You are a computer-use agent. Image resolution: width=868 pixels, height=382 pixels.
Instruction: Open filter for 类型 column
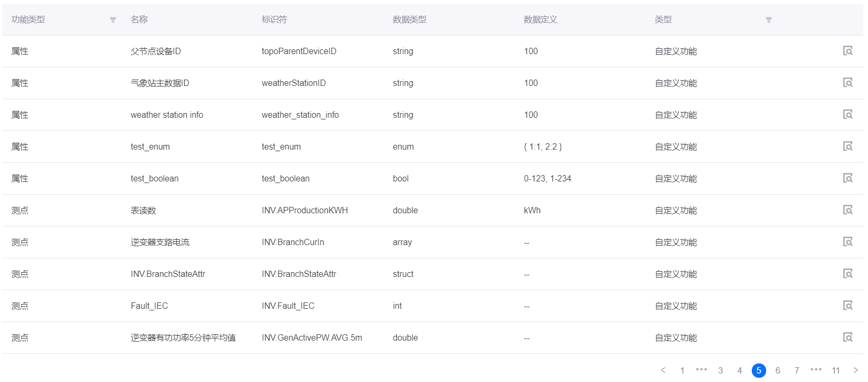(769, 20)
